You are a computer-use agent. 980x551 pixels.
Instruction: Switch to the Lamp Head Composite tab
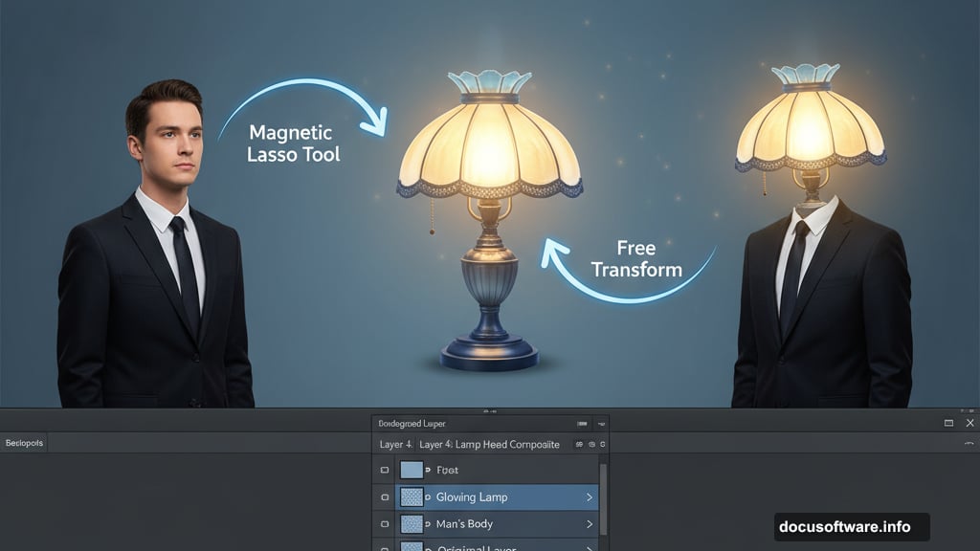pos(487,445)
